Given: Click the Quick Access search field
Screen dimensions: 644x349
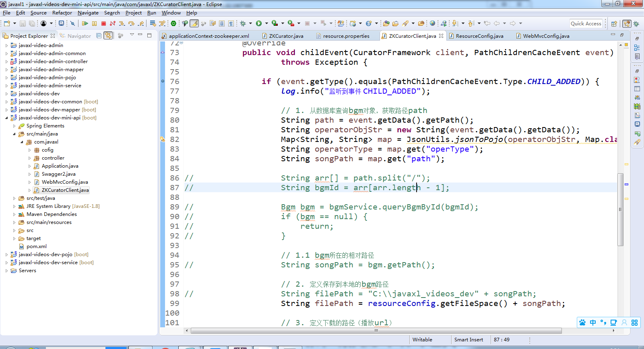Looking at the screenshot, I should [x=586, y=24].
